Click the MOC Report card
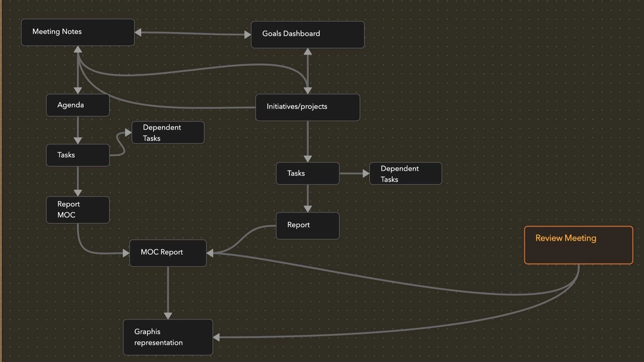Screen dimensions: 644x362 [168, 253]
